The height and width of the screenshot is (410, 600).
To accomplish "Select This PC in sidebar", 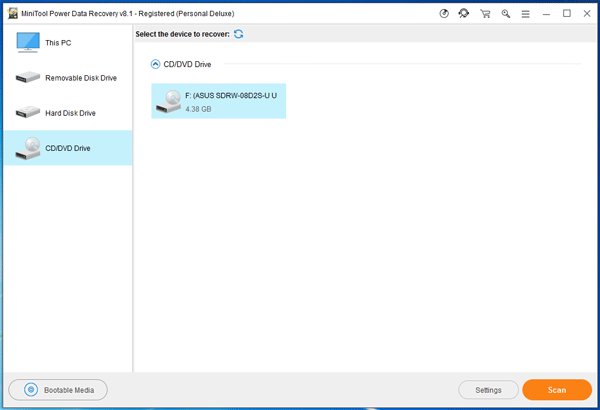I will click(x=58, y=43).
